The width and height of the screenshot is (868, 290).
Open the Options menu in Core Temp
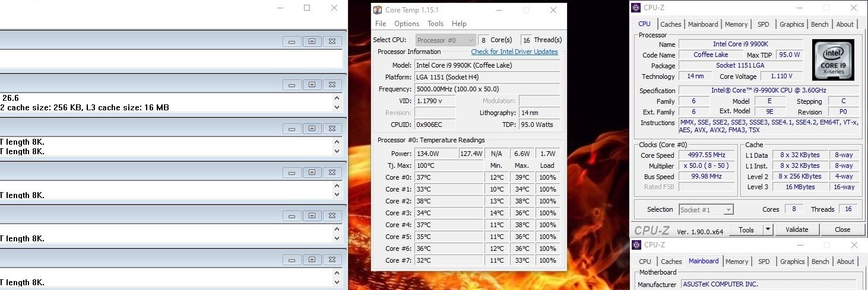407,24
